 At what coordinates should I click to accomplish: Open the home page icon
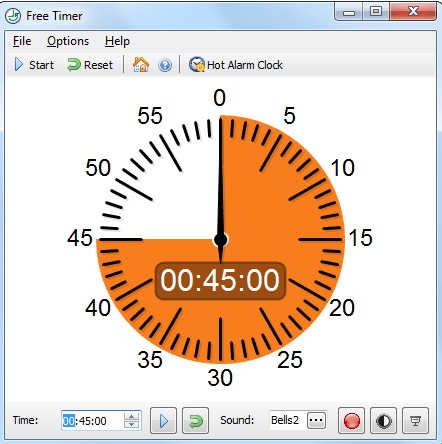[x=141, y=65]
